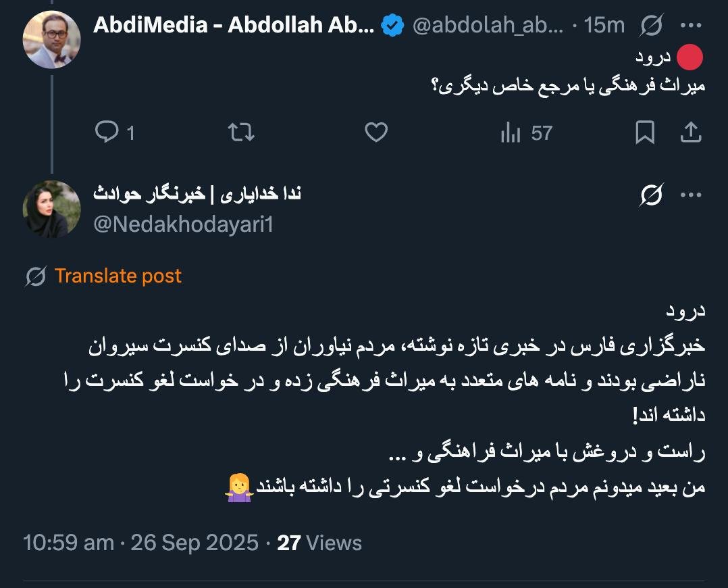This screenshot has height=588, width=728.
Task: Reply to AbdiMedia's post
Action: tap(107, 132)
